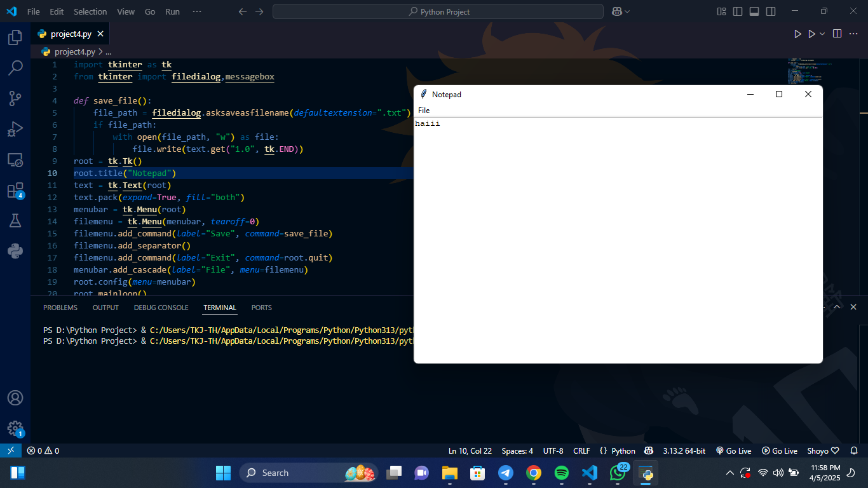Change Spaces: 4 indentation setting
This screenshot has height=488, width=868.
click(x=517, y=451)
